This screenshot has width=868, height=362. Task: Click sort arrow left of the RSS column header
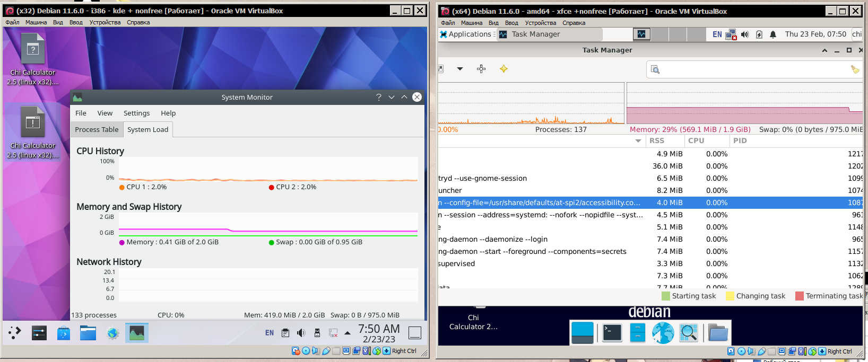pos(638,141)
